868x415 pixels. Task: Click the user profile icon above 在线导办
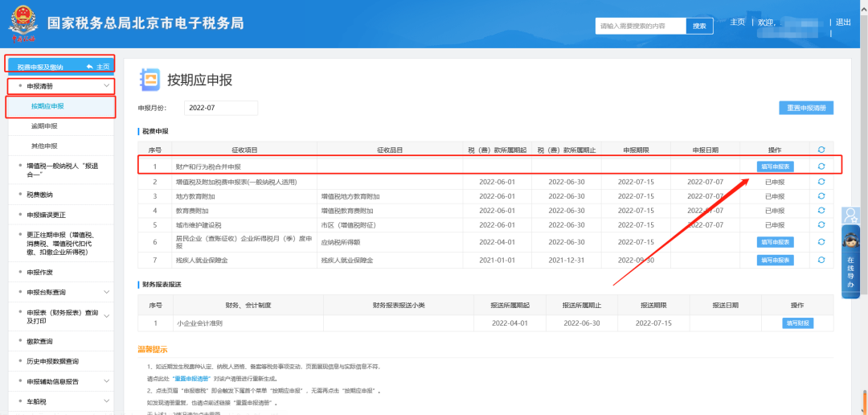tap(850, 216)
